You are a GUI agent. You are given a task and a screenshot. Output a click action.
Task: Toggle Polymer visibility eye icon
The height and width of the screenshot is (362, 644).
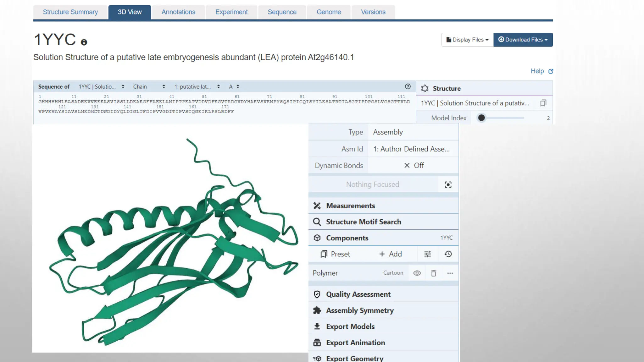(417, 273)
